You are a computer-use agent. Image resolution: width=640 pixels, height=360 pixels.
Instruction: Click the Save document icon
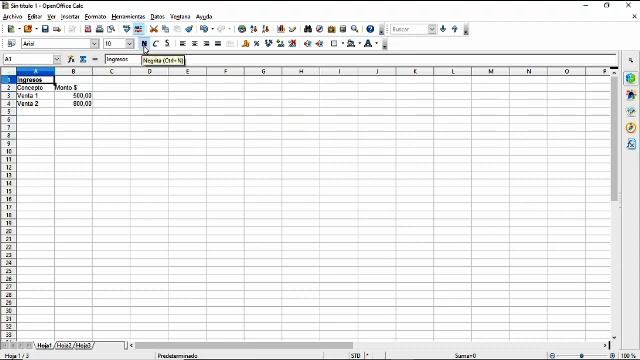pyautogui.click(x=45, y=29)
